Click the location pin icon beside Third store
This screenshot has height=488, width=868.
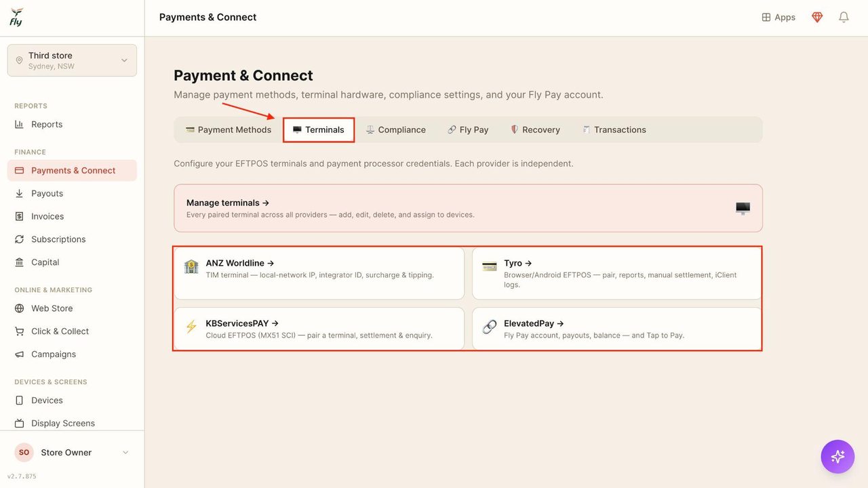coord(19,60)
